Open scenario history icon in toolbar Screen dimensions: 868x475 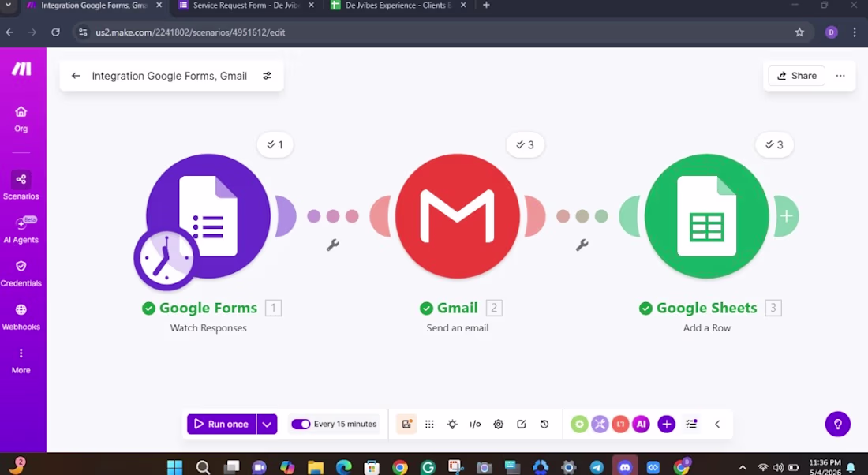[544, 424]
